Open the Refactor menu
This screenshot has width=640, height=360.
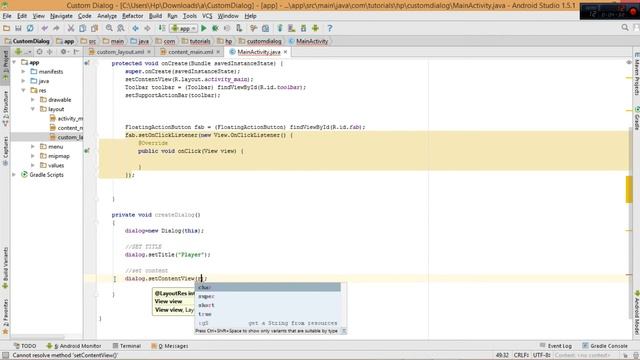(x=133, y=16)
